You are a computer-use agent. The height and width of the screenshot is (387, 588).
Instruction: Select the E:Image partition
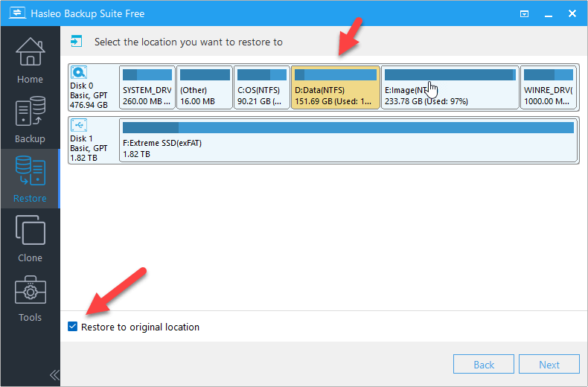click(x=450, y=88)
